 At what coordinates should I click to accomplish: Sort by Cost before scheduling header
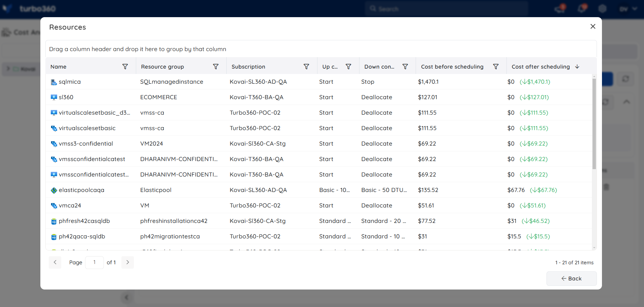coord(452,67)
